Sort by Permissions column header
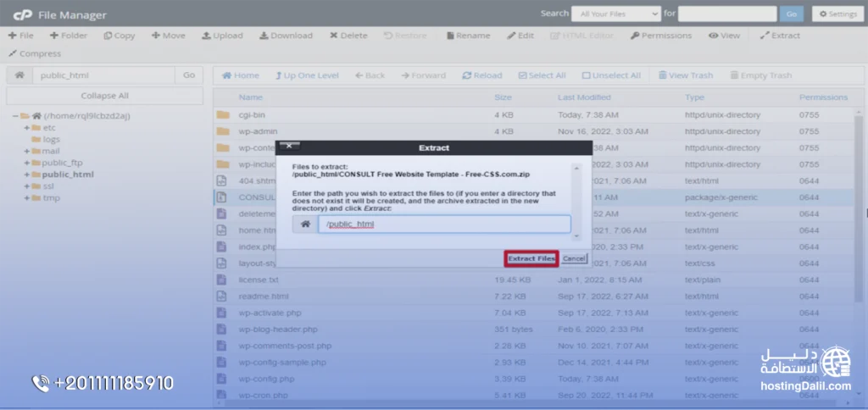 click(823, 97)
